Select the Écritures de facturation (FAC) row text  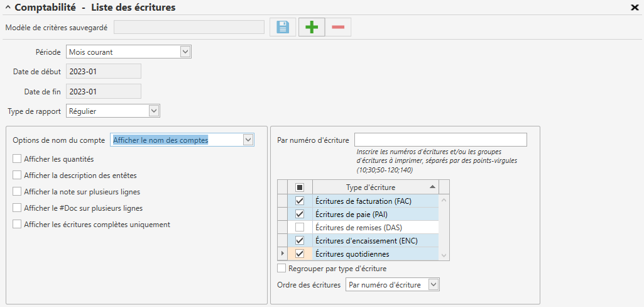coord(364,201)
